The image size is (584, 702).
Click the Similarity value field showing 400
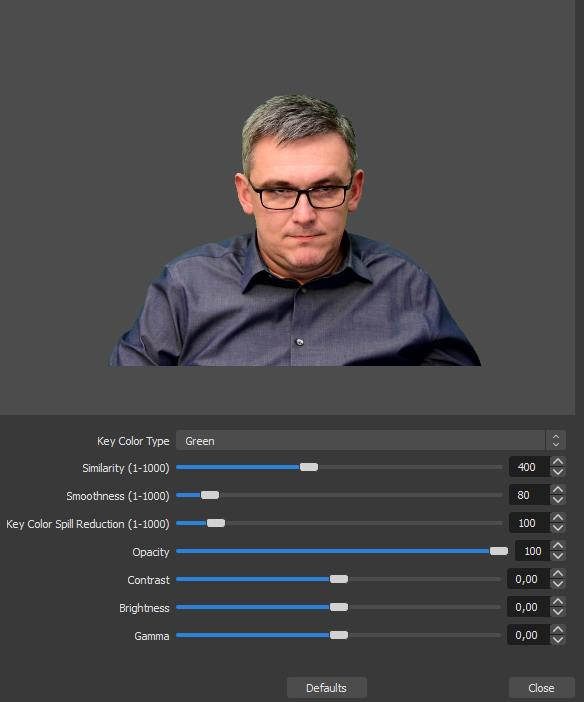click(x=529, y=467)
